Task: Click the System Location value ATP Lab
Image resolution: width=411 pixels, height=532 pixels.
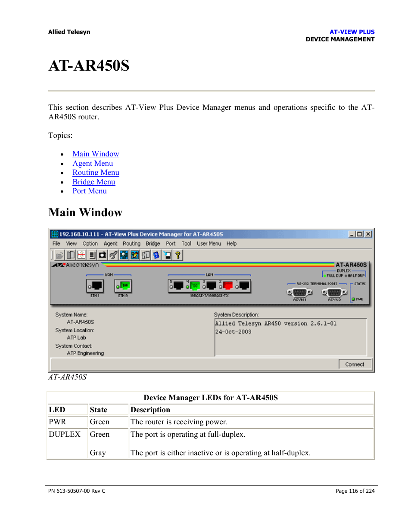Action: click(x=76, y=338)
